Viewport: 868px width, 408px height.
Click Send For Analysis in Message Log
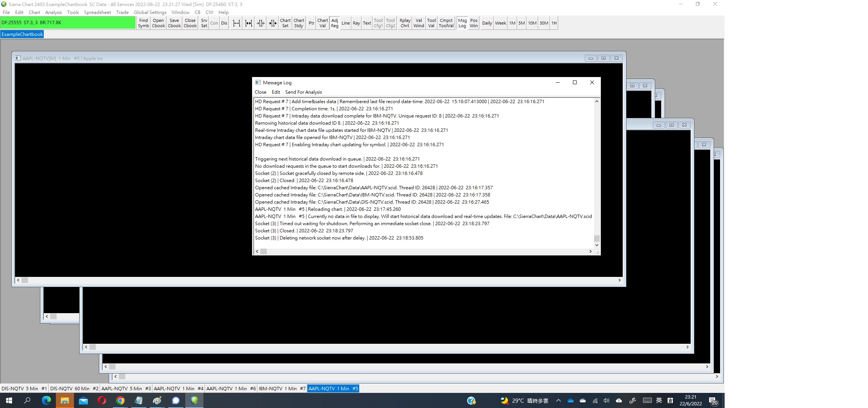coord(303,92)
